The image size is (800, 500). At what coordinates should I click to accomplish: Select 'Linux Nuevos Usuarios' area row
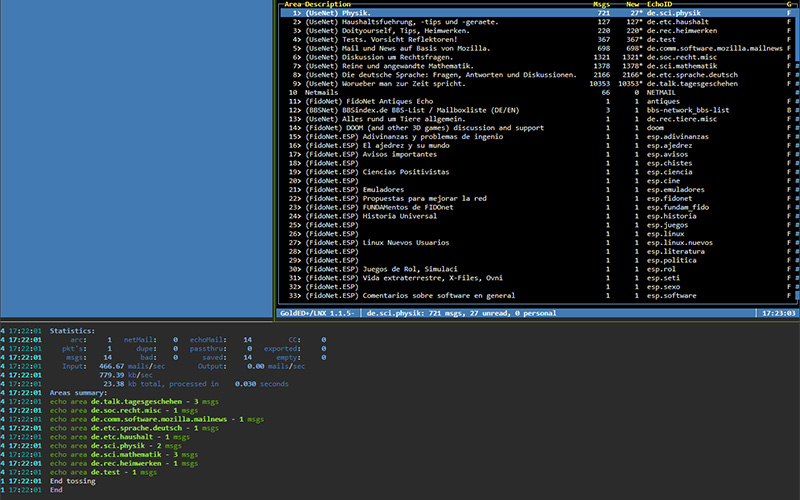click(538, 243)
